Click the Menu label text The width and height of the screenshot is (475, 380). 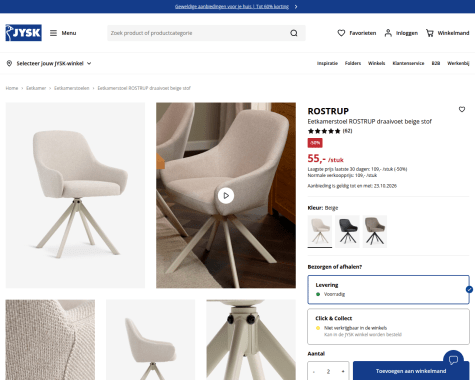(x=69, y=33)
